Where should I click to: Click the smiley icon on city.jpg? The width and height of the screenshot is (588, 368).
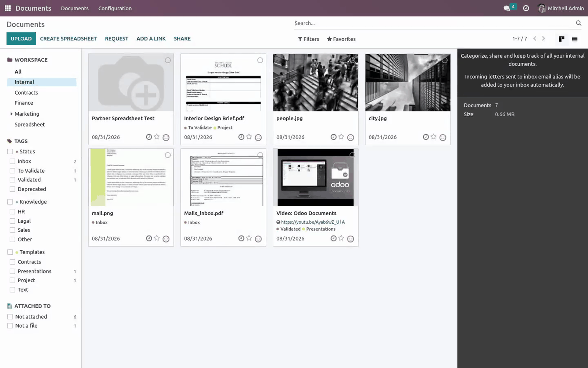click(443, 137)
